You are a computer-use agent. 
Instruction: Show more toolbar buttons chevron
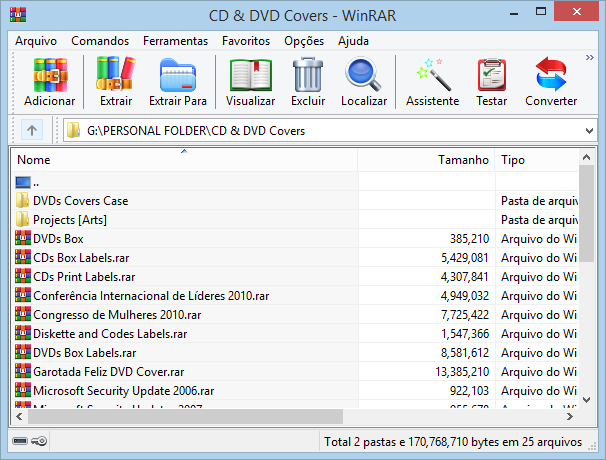tap(589, 58)
